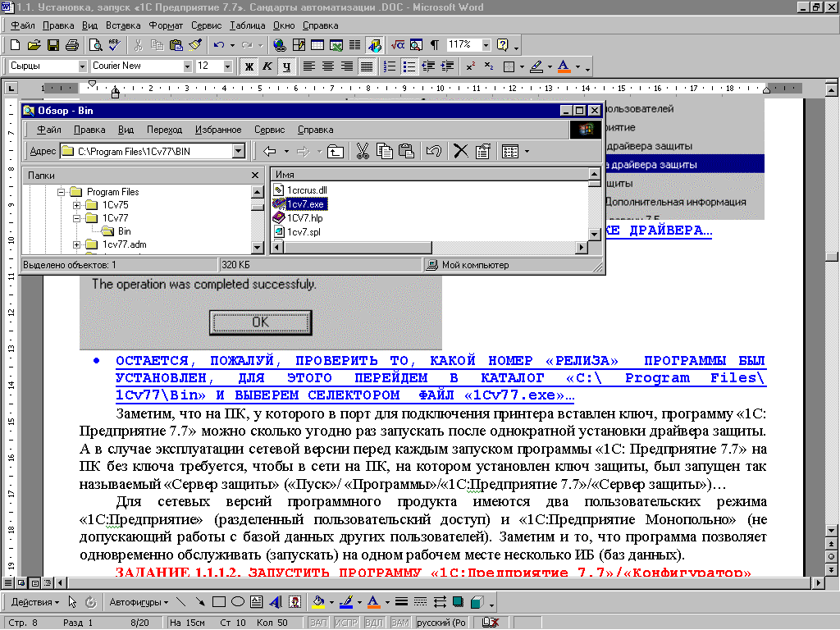840x630 pixels.
Task: Open Print Preview magnifier icon
Action: (x=95, y=45)
